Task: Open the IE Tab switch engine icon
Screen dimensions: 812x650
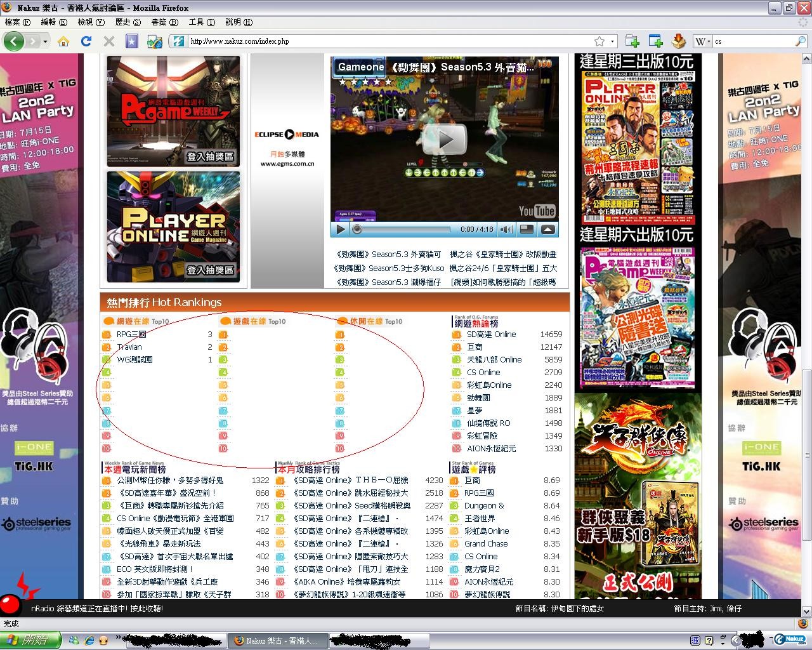Action: (154, 41)
